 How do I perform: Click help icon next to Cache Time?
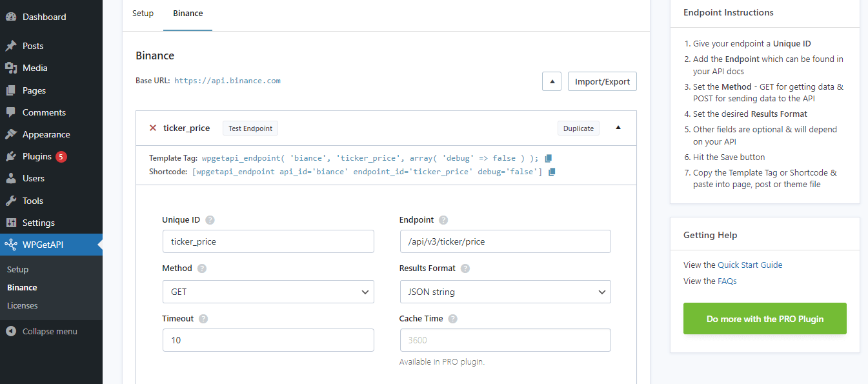click(x=452, y=319)
